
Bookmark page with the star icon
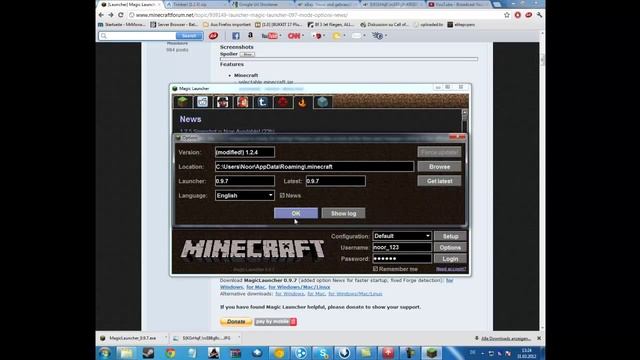click(507, 15)
